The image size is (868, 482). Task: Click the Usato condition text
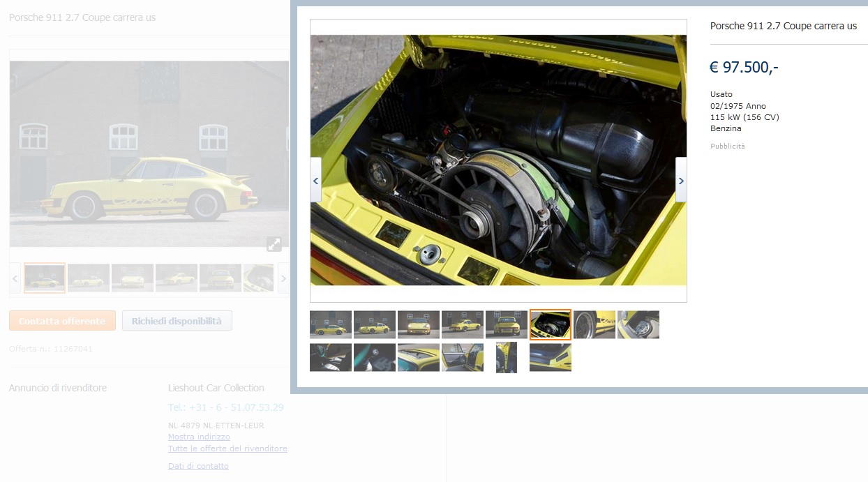(721, 94)
